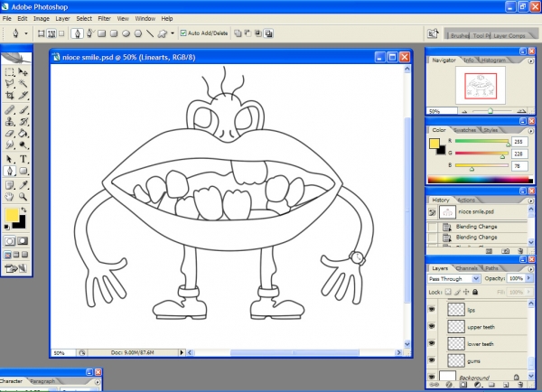
Task: Hide the gums layer
Action: tap(432, 360)
